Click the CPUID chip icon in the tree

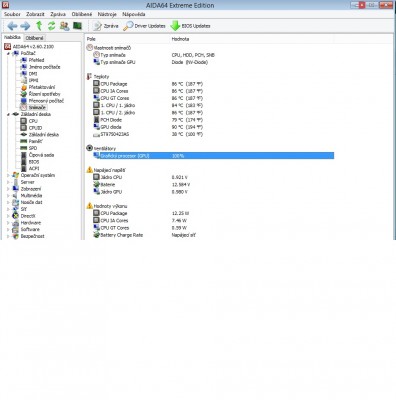[x=24, y=128]
